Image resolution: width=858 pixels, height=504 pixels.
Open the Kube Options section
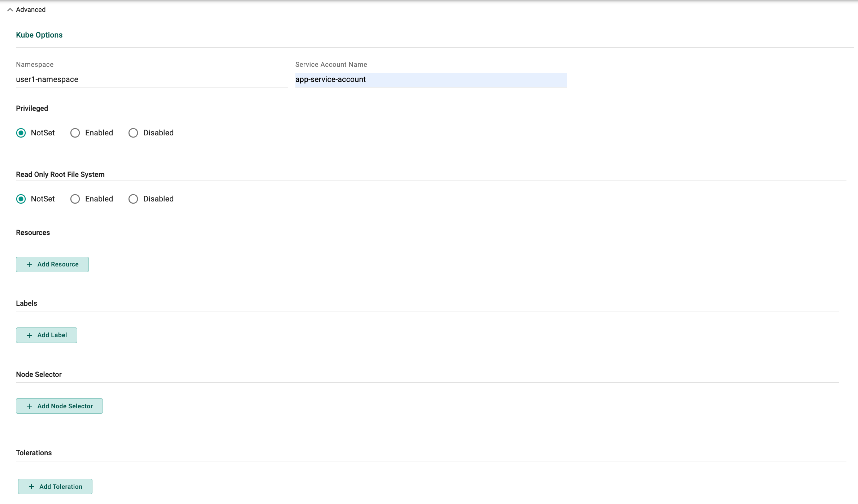[x=39, y=35]
